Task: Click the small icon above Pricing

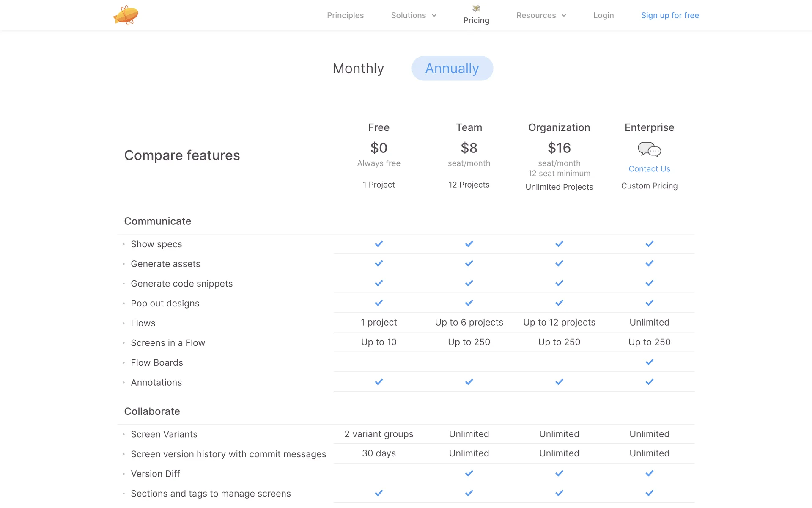Action: coord(476,8)
